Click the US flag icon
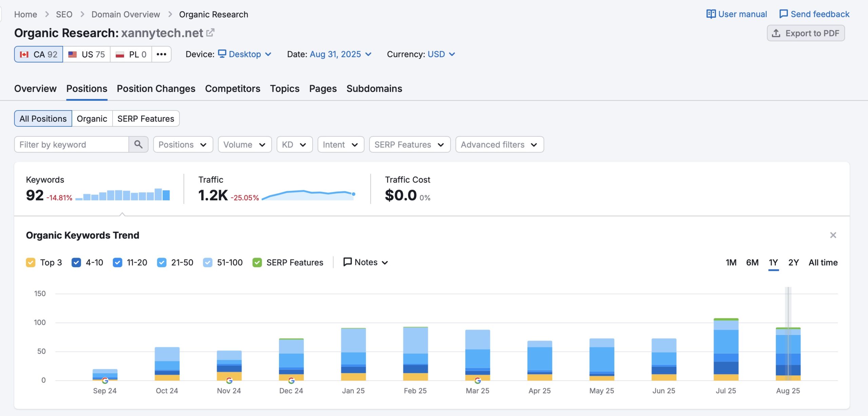This screenshot has height=416, width=868. (x=72, y=54)
